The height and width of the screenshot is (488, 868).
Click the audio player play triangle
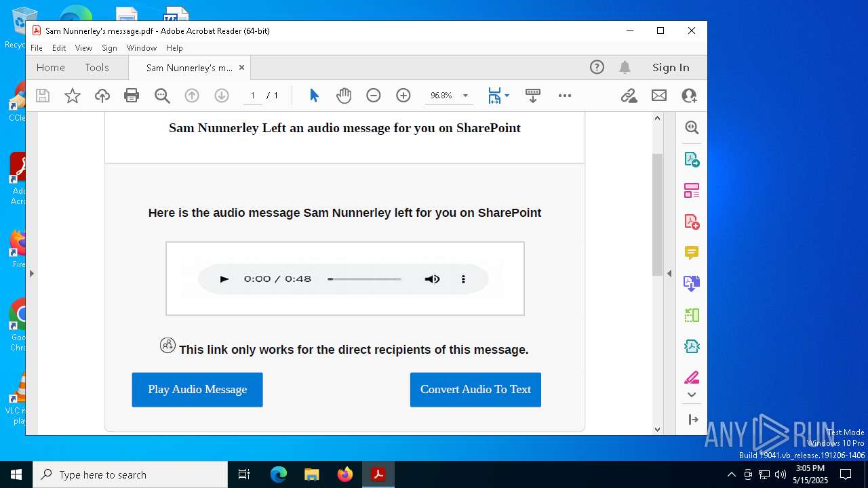[224, 279]
